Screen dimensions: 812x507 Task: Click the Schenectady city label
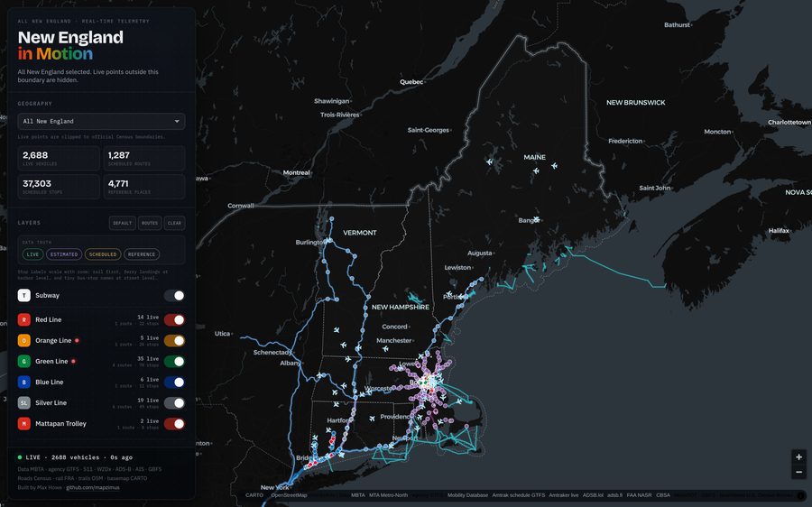point(272,352)
